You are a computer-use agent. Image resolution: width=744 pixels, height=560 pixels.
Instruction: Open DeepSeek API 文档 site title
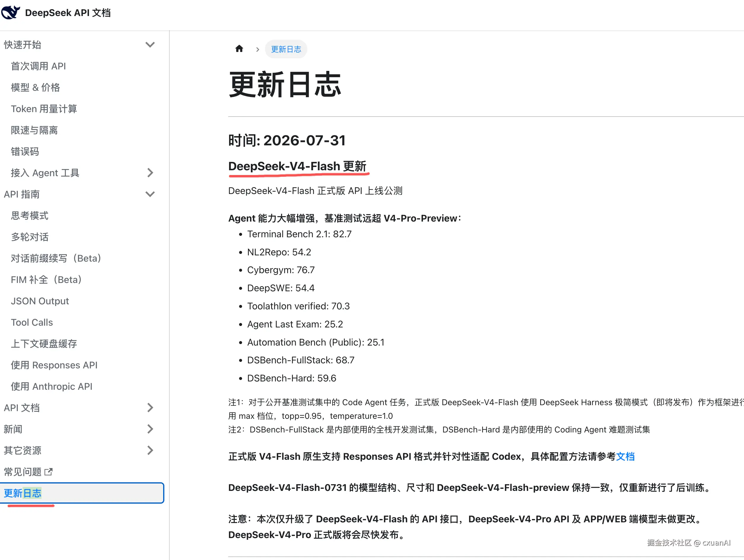[68, 13]
